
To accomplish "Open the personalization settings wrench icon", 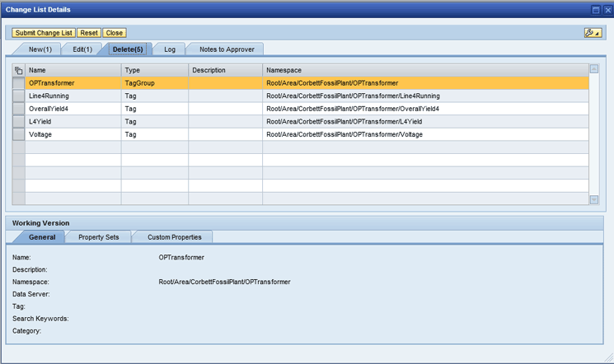I will tap(592, 33).
